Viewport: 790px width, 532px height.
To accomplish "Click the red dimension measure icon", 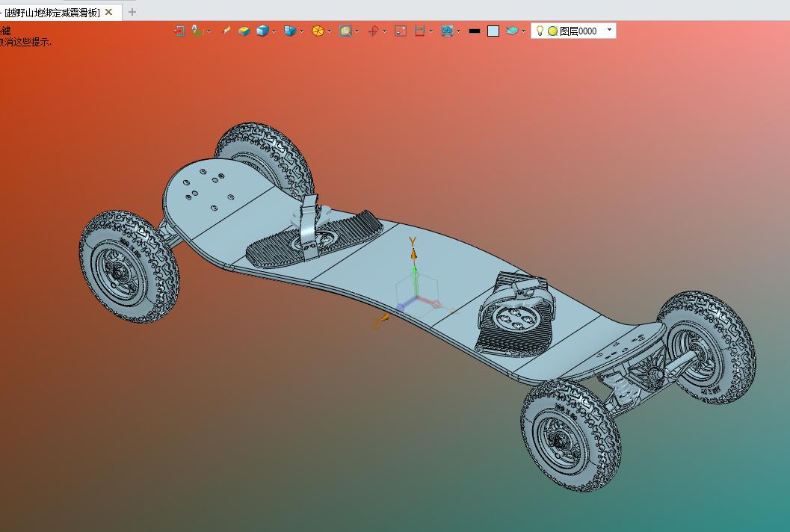I will (420, 31).
